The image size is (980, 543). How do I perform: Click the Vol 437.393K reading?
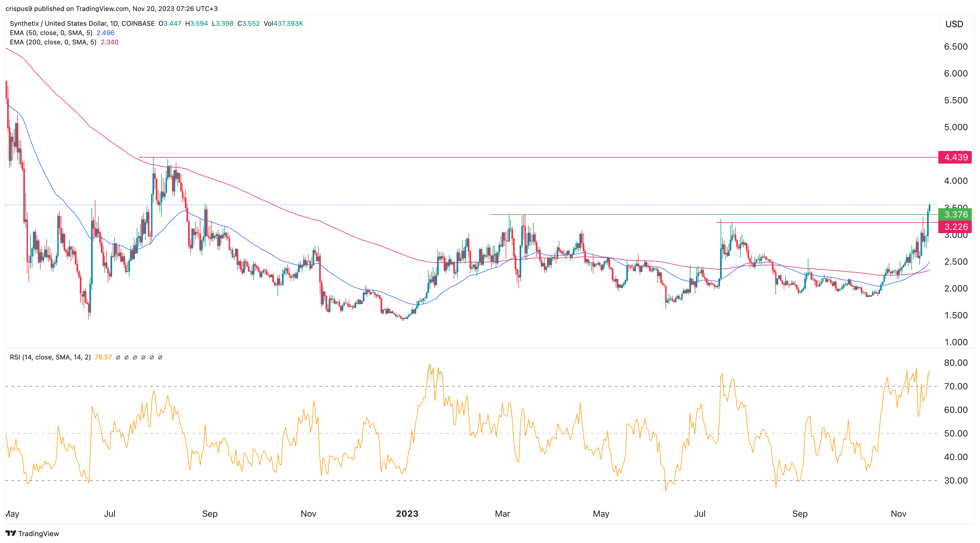[x=284, y=24]
